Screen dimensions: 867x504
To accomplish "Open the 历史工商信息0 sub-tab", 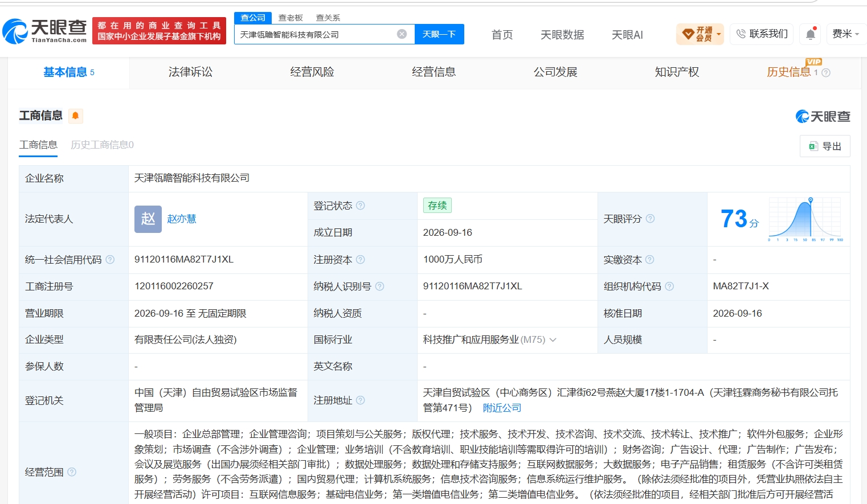I will (x=102, y=145).
